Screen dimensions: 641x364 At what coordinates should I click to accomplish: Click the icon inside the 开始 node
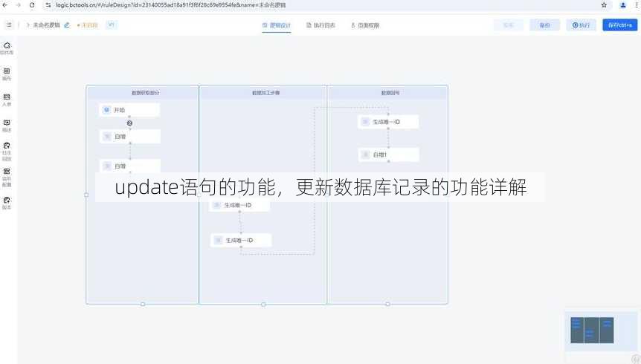coord(106,110)
